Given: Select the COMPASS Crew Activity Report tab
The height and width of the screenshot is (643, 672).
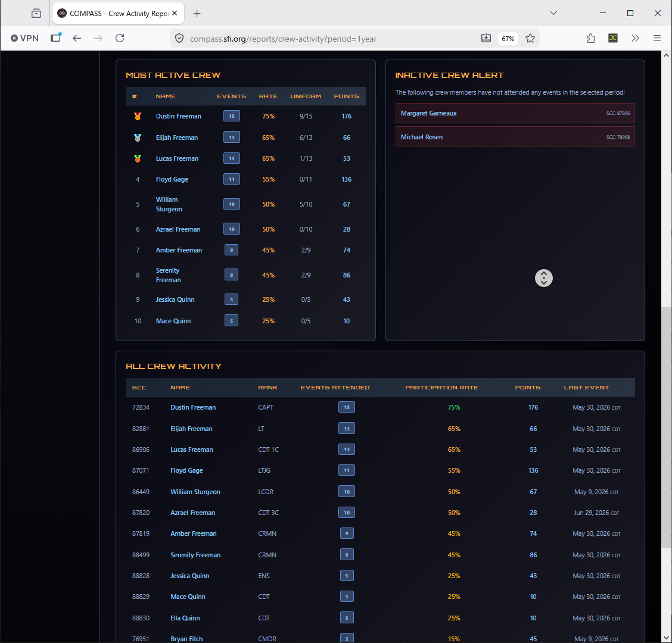Looking at the screenshot, I should tap(119, 14).
